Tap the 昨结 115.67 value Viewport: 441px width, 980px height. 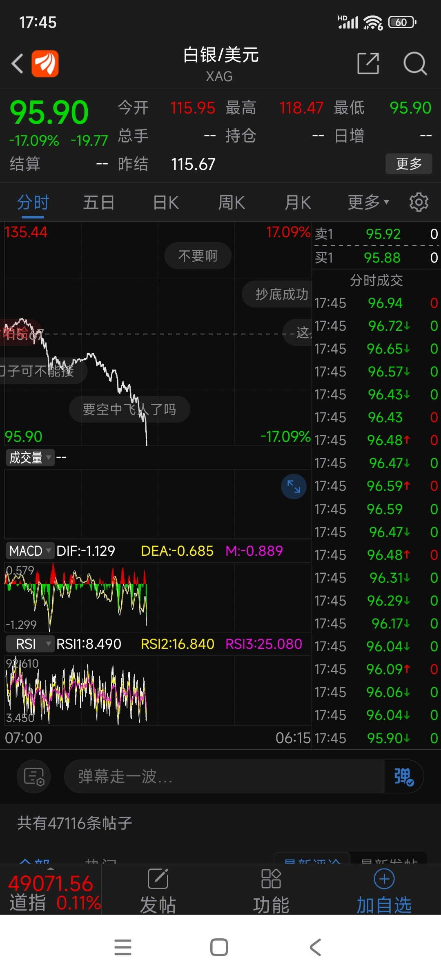[193, 164]
